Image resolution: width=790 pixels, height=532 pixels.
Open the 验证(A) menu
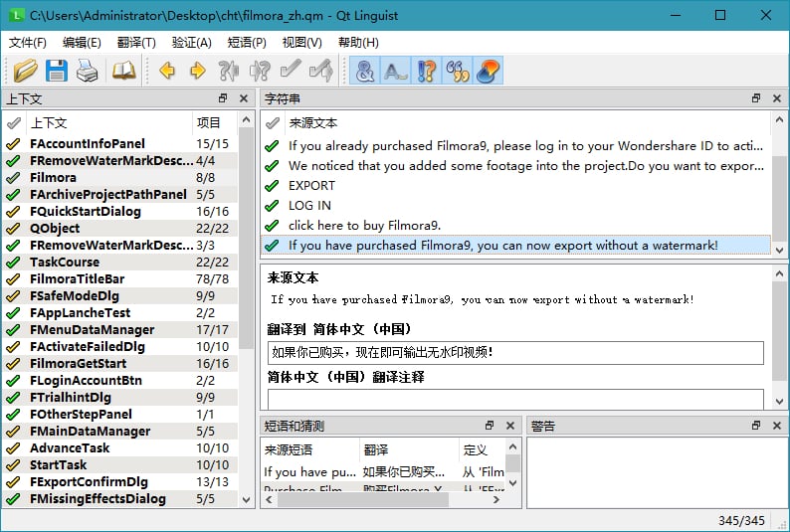191,43
